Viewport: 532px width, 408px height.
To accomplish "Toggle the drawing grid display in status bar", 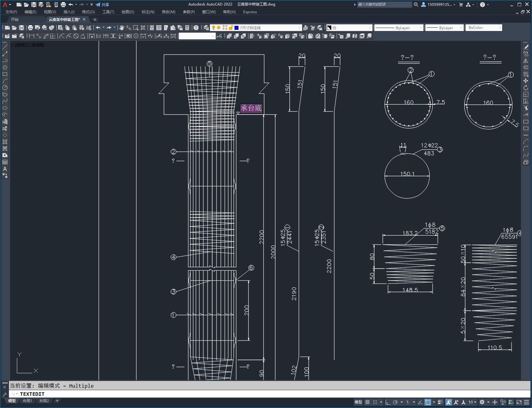I will [x=367, y=402].
